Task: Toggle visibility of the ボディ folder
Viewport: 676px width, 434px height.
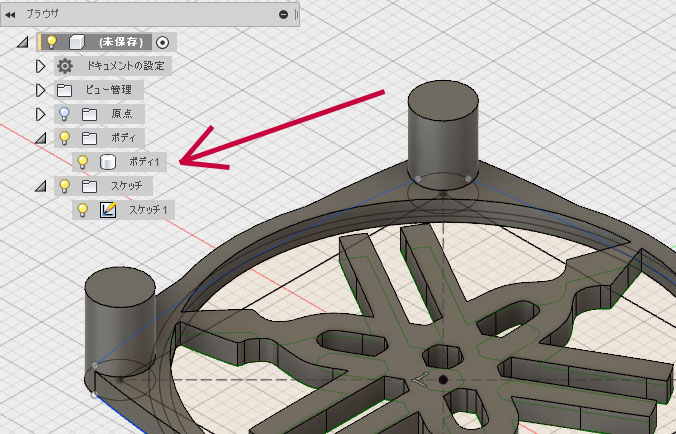Action: [x=65, y=137]
